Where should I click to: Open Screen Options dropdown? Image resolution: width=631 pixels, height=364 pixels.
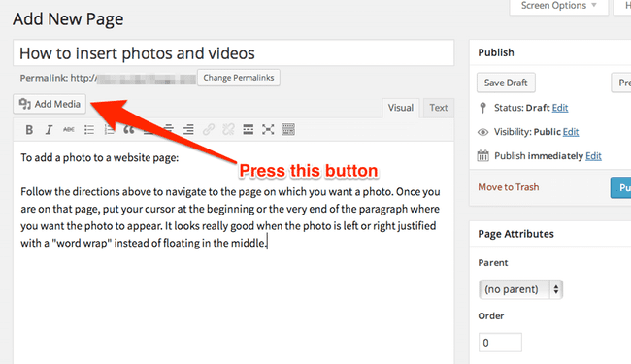[558, 6]
